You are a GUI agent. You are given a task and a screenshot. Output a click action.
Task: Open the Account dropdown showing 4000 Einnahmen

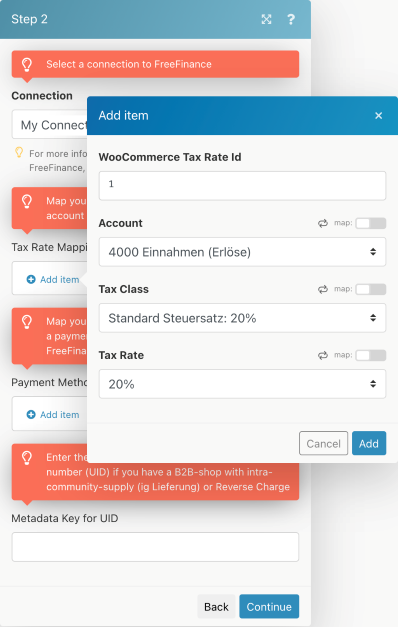pos(242,252)
